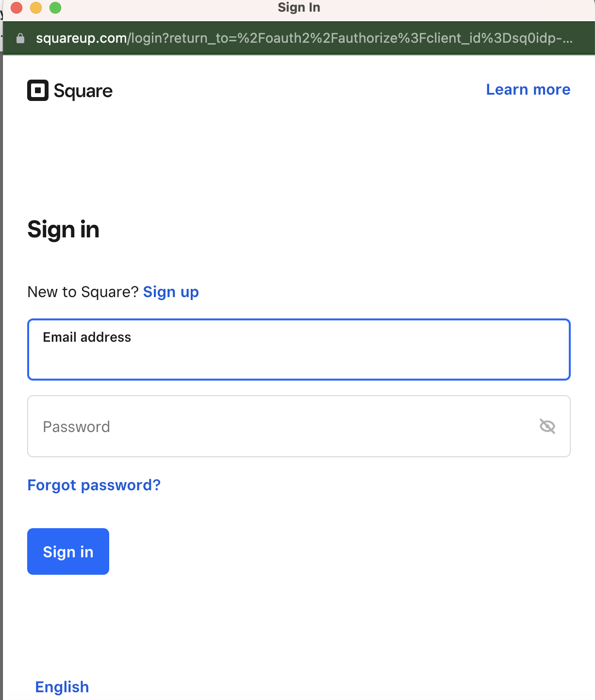
Task: Click into the Password field
Action: tap(281, 426)
